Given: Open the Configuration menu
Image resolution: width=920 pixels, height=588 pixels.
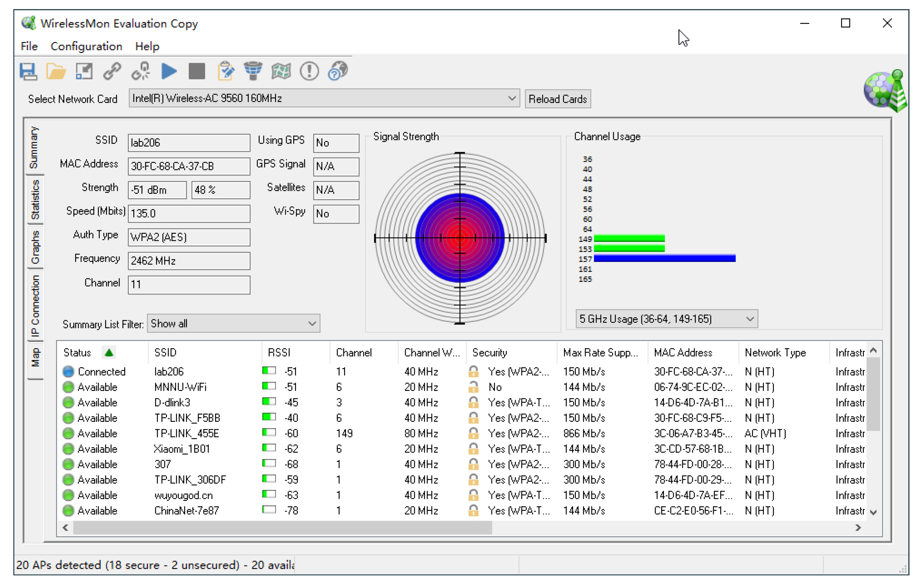Looking at the screenshot, I should click(x=86, y=47).
